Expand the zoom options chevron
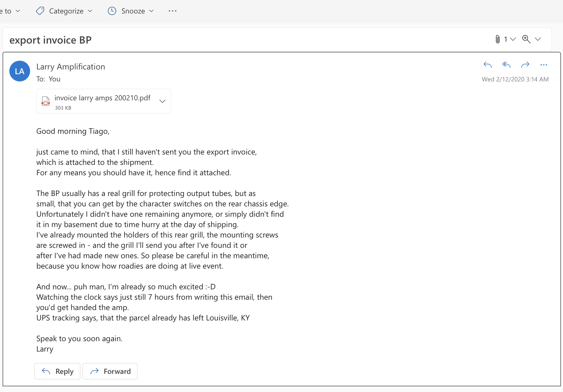 [x=538, y=39]
